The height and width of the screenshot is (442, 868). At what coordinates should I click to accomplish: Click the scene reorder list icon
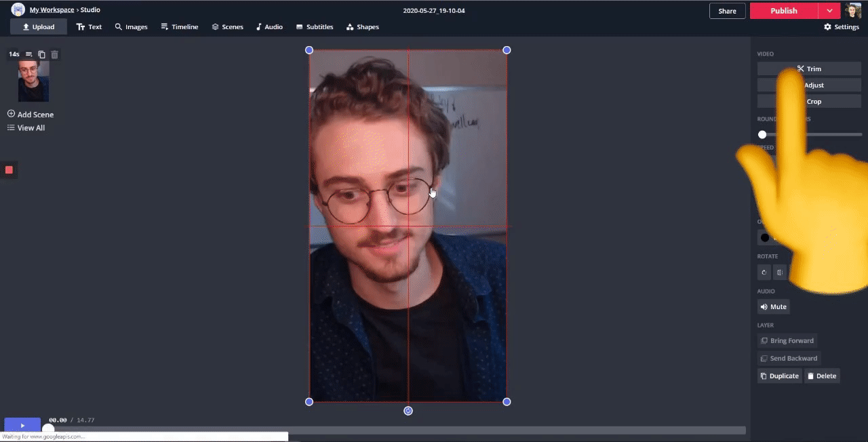(x=29, y=54)
